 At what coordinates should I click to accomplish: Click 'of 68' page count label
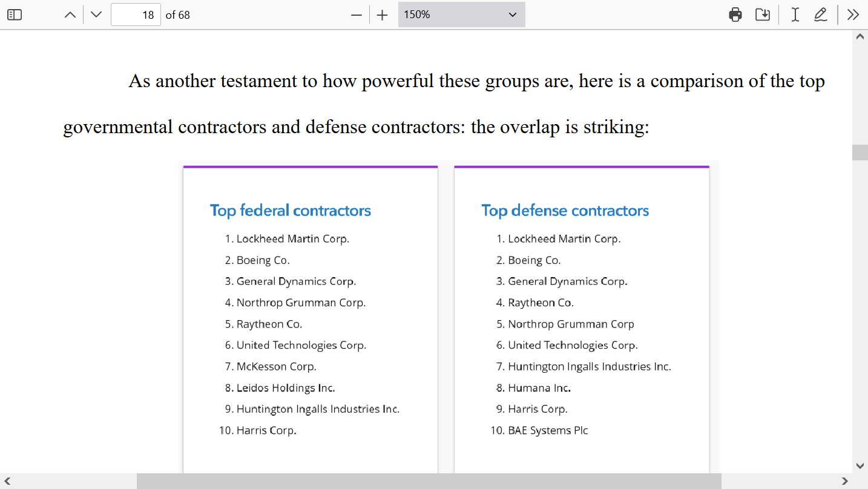pos(178,15)
